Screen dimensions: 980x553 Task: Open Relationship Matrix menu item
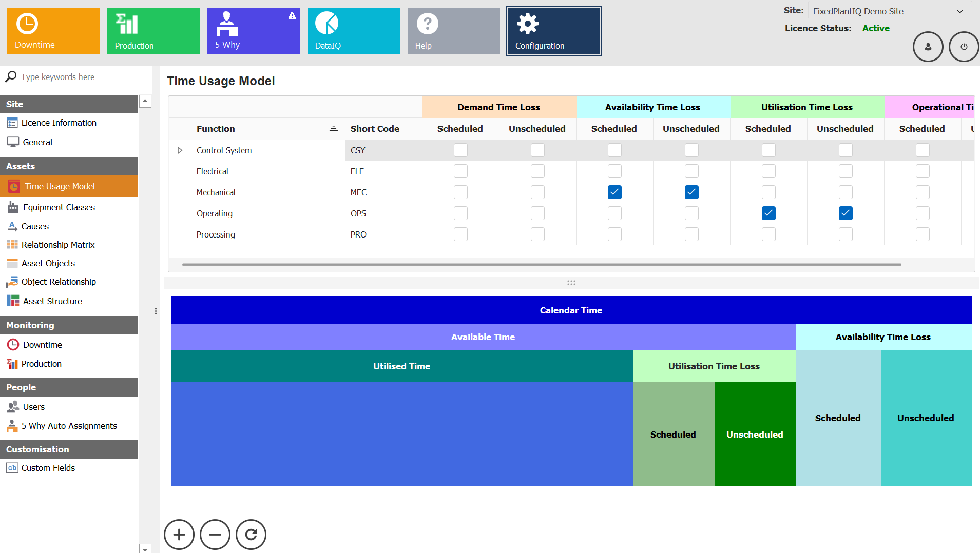pyautogui.click(x=58, y=245)
